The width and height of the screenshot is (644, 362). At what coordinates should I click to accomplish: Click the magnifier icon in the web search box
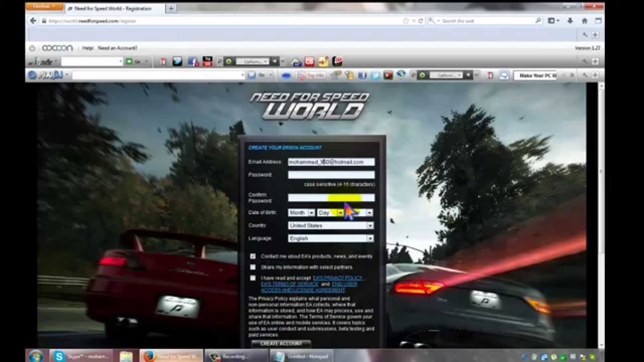click(538, 21)
